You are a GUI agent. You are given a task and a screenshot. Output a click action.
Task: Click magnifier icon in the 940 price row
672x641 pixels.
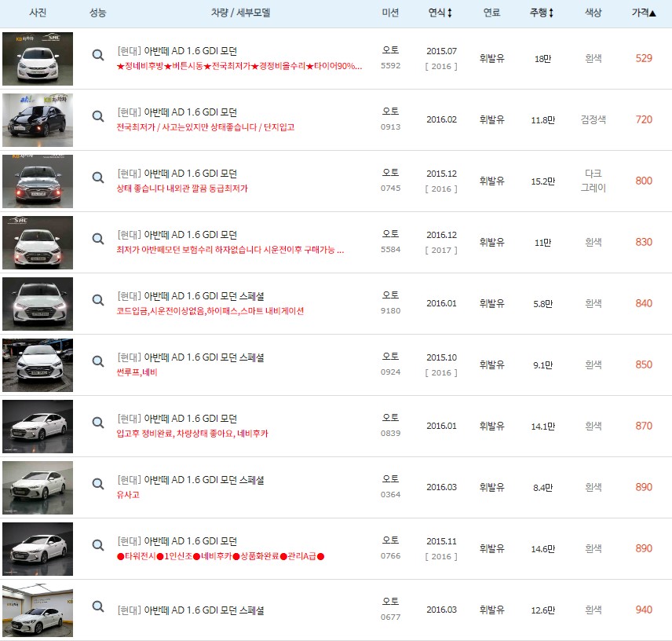(x=98, y=606)
